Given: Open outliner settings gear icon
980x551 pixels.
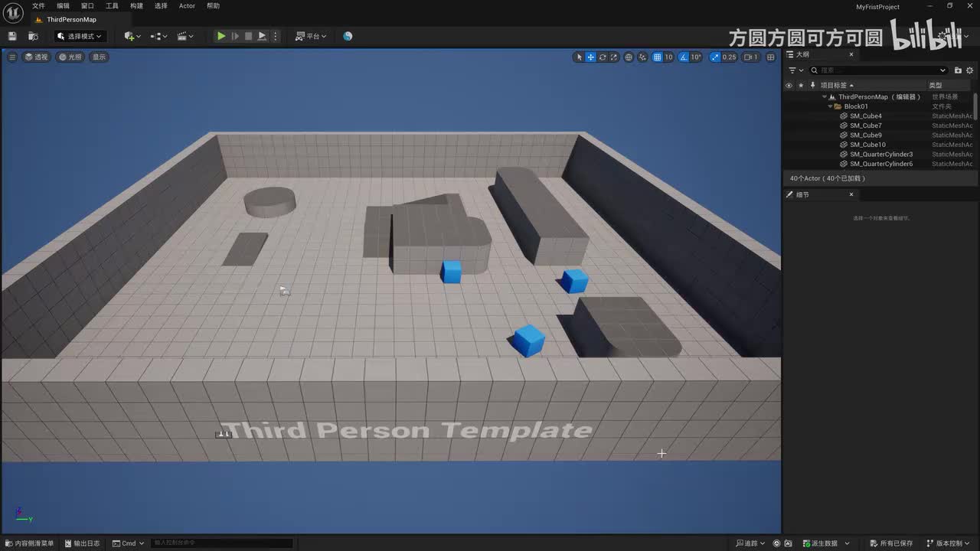Looking at the screenshot, I should point(969,70).
